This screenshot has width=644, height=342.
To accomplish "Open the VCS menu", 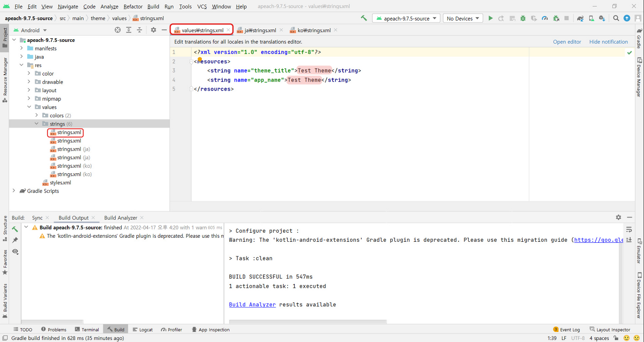I will [202, 7].
